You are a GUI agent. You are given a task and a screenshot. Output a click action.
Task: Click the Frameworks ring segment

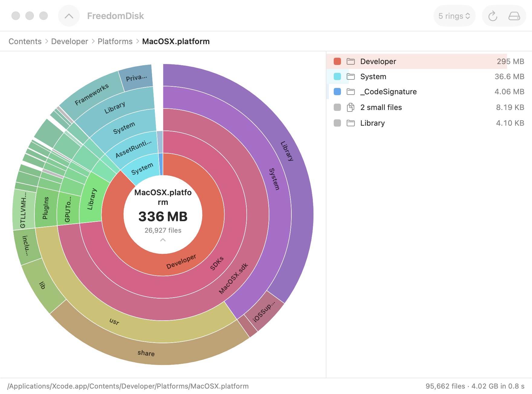pyautogui.click(x=92, y=95)
